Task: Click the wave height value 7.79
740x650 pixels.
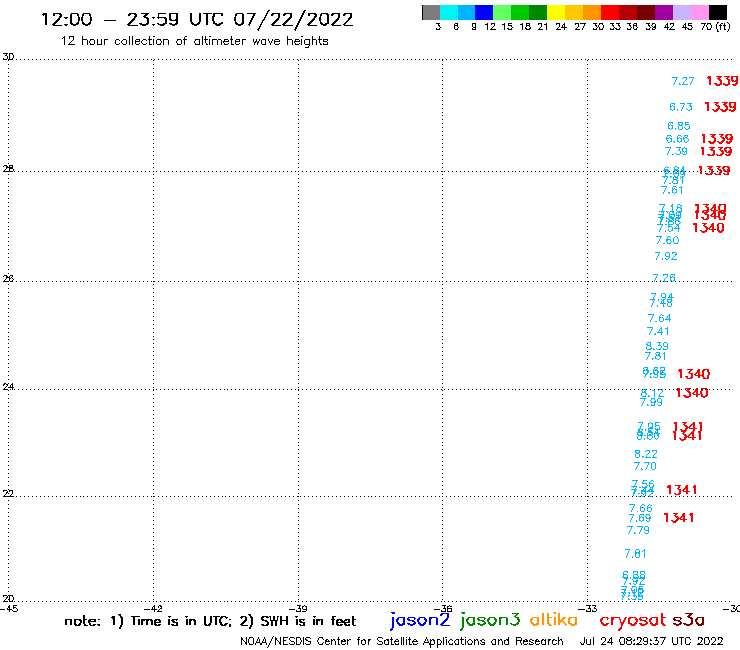Action: 638,531
